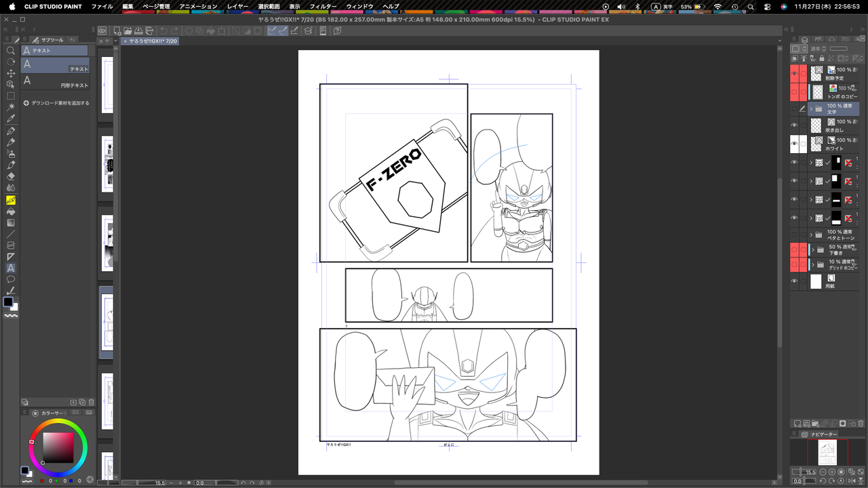Open the macOS Spotlight search icon
Image resolution: width=868 pixels, height=488 pixels.
point(751,6)
